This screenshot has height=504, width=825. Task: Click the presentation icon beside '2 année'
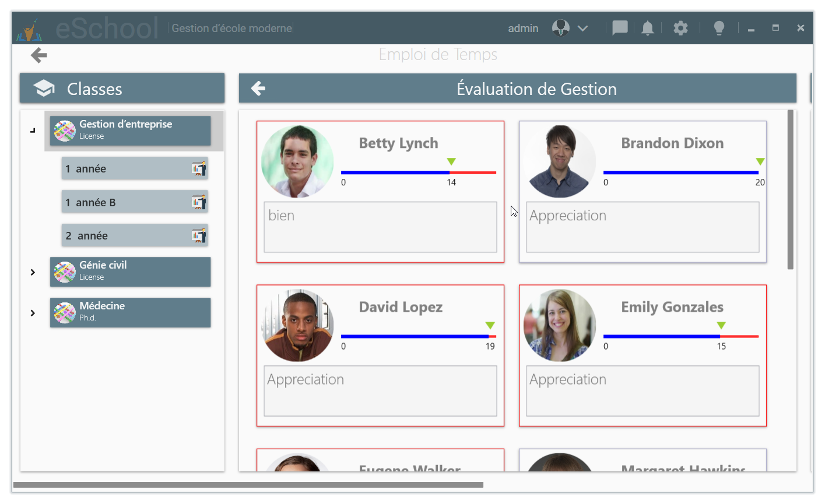coord(199,235)
